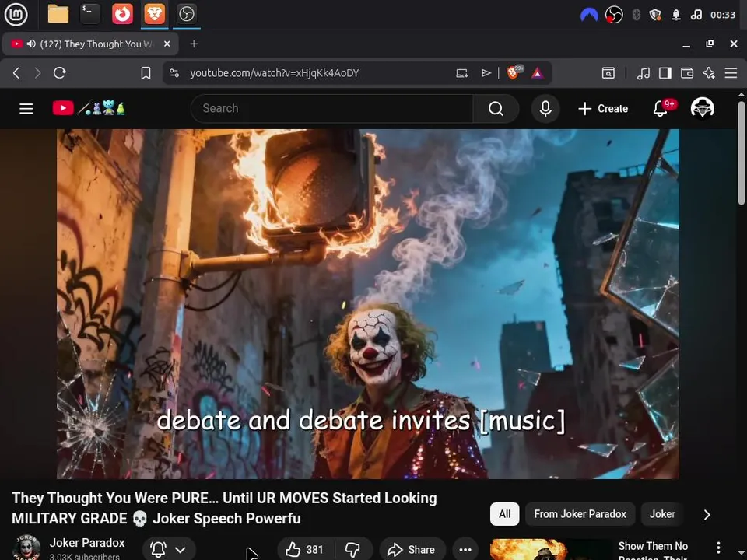Open the red swirl app in panel
747x560 pixels.
122,14
